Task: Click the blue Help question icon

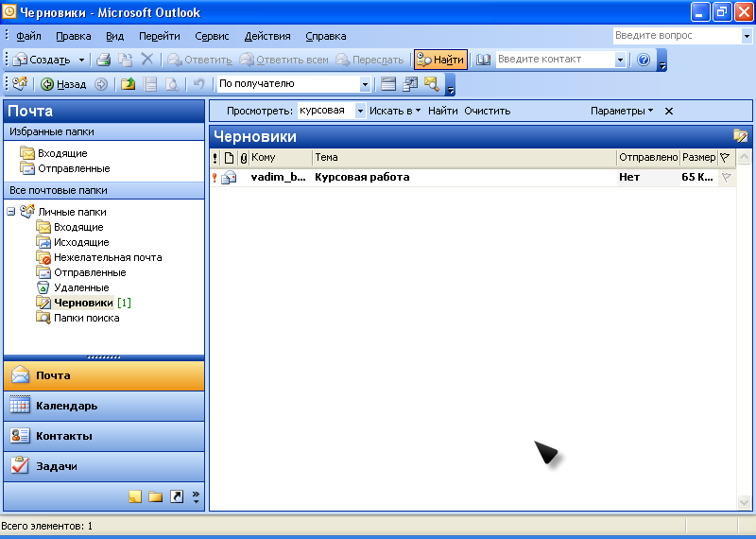Action: click(644, 60)
